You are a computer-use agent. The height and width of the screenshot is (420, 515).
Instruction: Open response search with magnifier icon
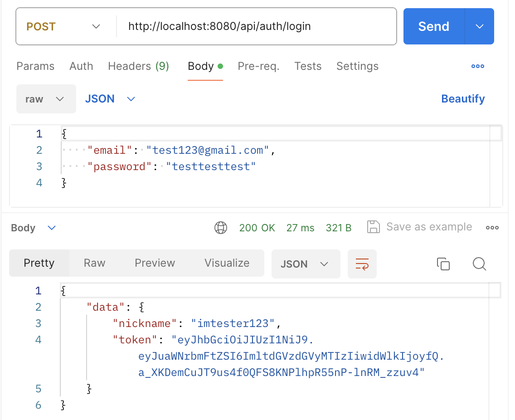479,264
